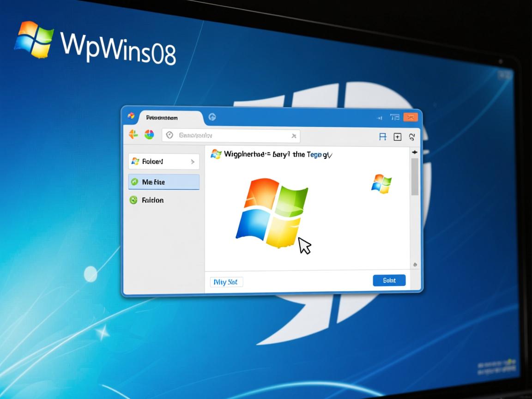Expand the Roloev item using its chevron
532x399 pixels.
[x=193, y=161]
